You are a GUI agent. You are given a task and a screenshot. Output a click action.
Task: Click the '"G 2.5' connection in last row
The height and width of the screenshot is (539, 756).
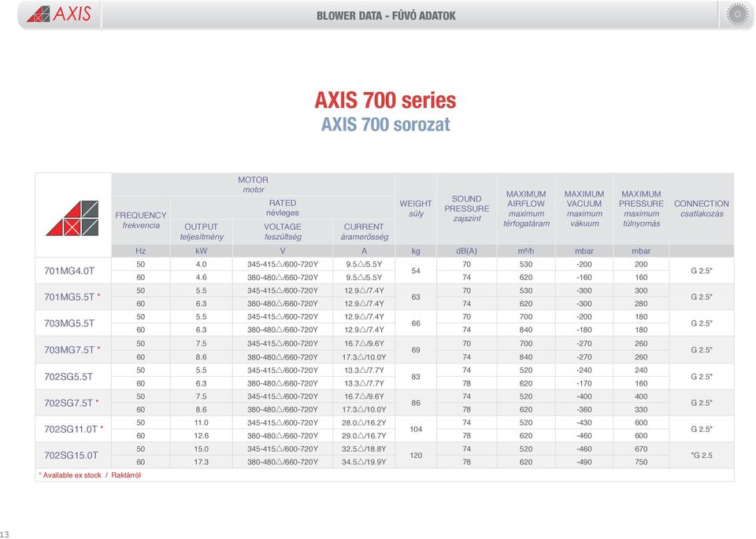tap(702, 455)
